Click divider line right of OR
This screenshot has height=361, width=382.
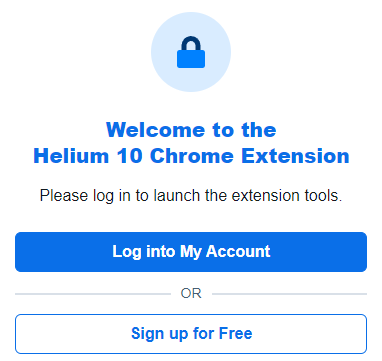point(289,294)
